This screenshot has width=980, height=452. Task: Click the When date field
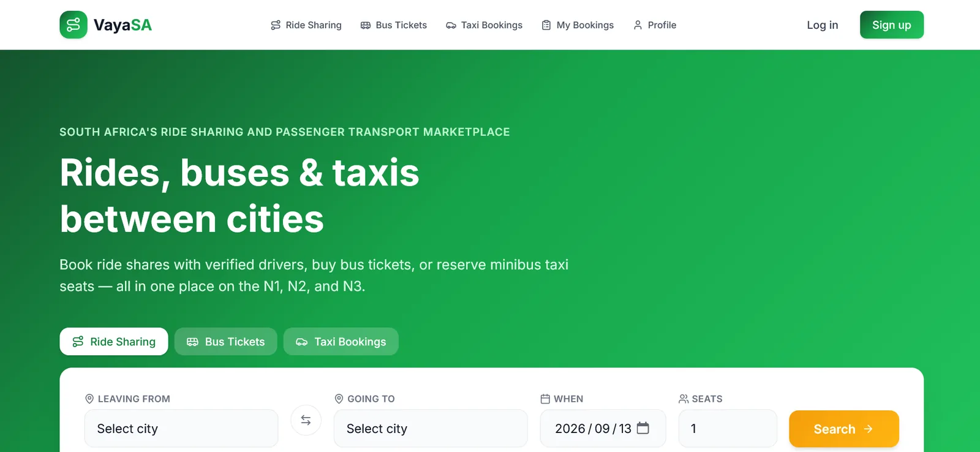coord(603,429)
